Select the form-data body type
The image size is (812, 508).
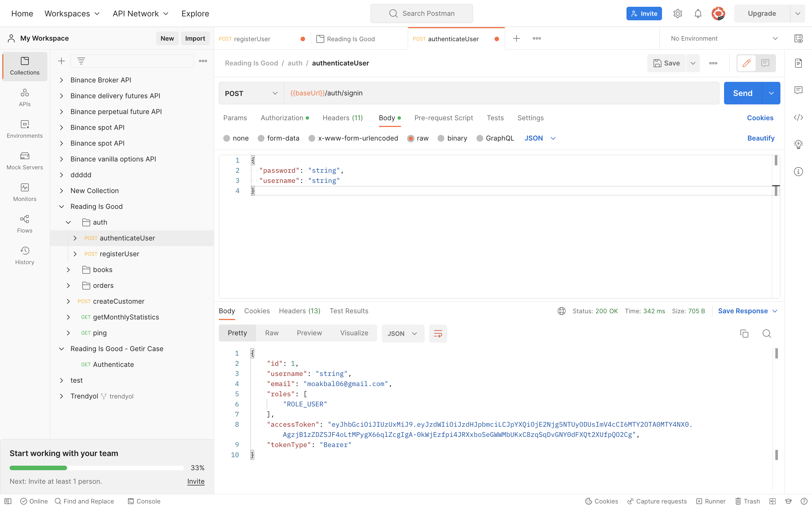(x=278, y=138)
